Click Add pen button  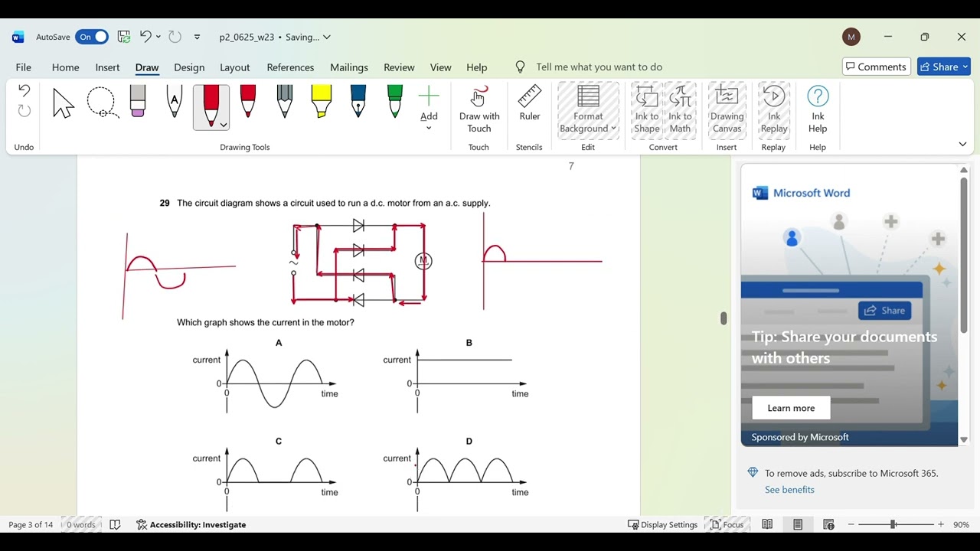coord(429,107)
